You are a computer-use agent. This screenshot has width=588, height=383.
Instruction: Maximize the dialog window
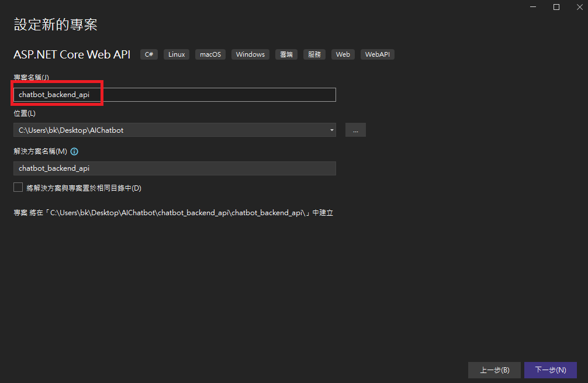(556, 7)
